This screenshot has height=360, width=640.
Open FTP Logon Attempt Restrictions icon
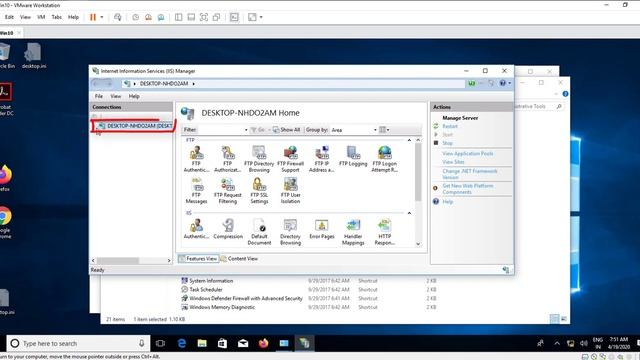tap(384, 159)
